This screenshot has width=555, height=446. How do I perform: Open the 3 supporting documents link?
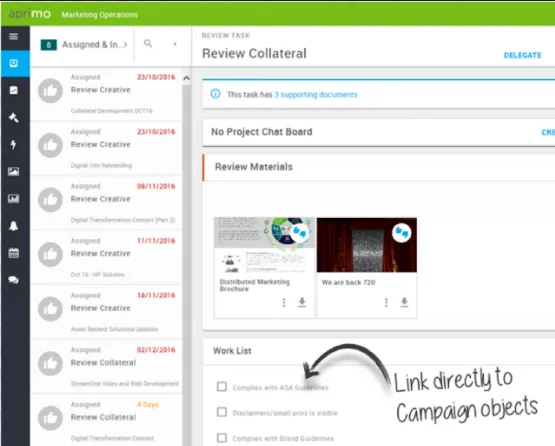click(316, 95)
